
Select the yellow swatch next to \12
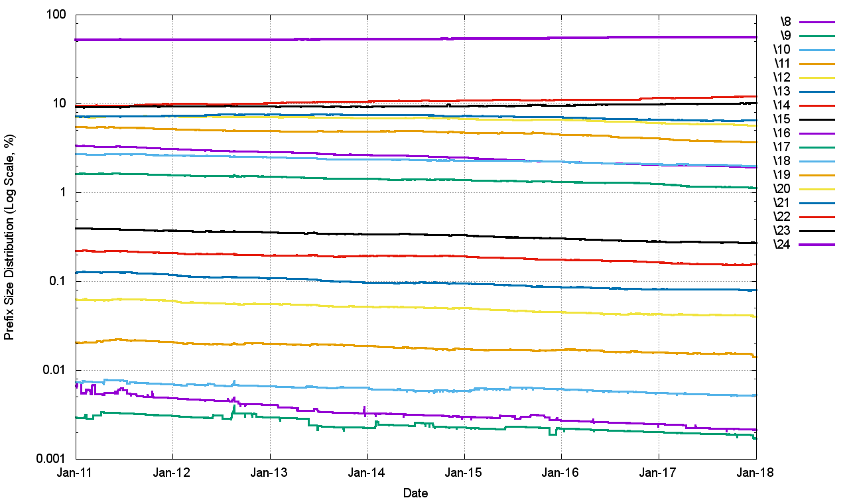pyautogui.click(x=816, y=77)
